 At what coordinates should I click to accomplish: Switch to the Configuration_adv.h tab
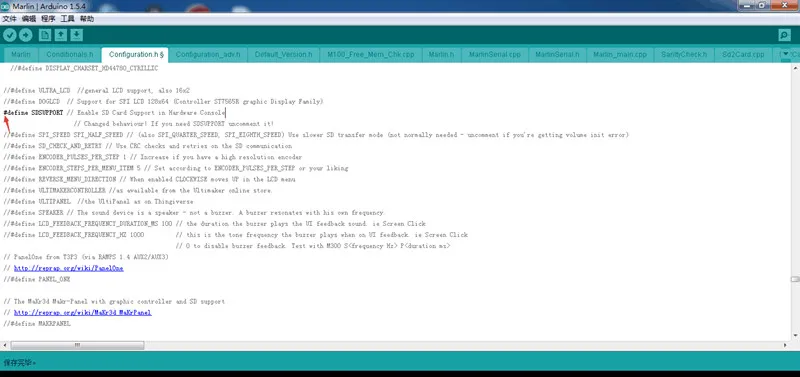[208, 55]
